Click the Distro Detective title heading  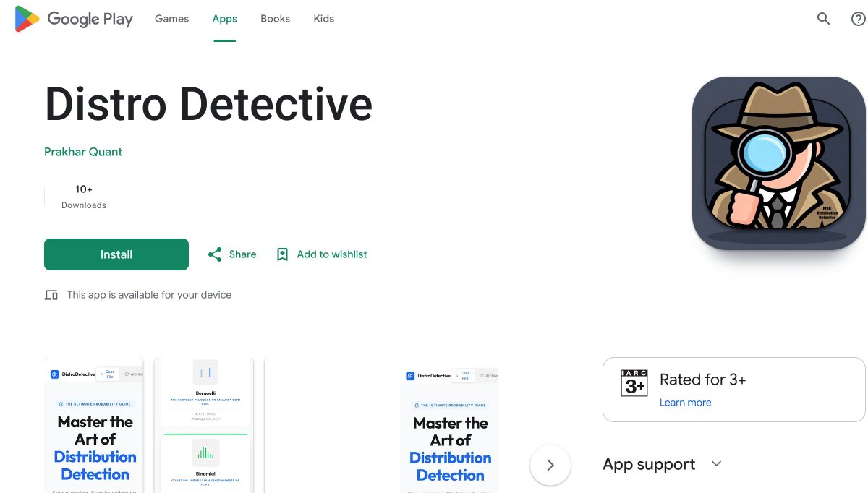point(208,104)
